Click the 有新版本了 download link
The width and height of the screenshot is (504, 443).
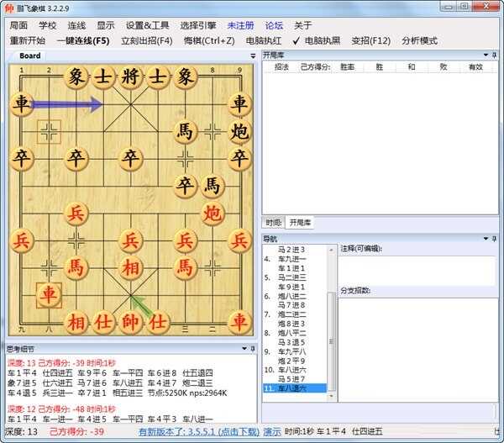(x=198, y=431)
